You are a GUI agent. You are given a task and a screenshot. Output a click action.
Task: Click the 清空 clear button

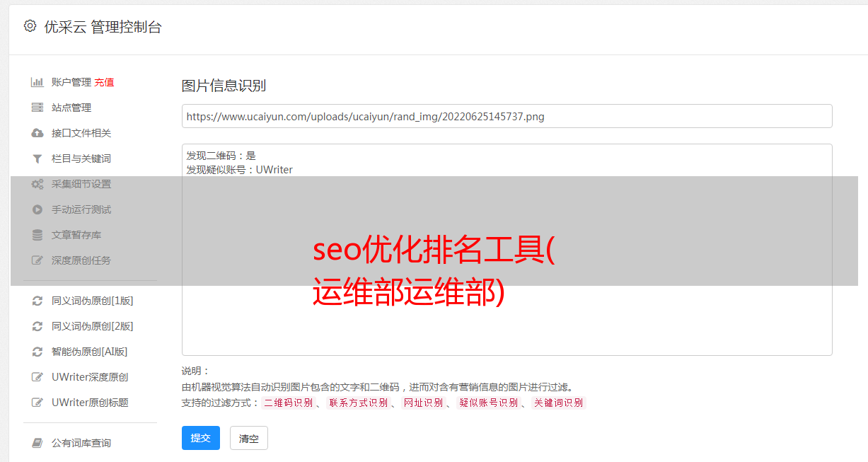point(249,438)
